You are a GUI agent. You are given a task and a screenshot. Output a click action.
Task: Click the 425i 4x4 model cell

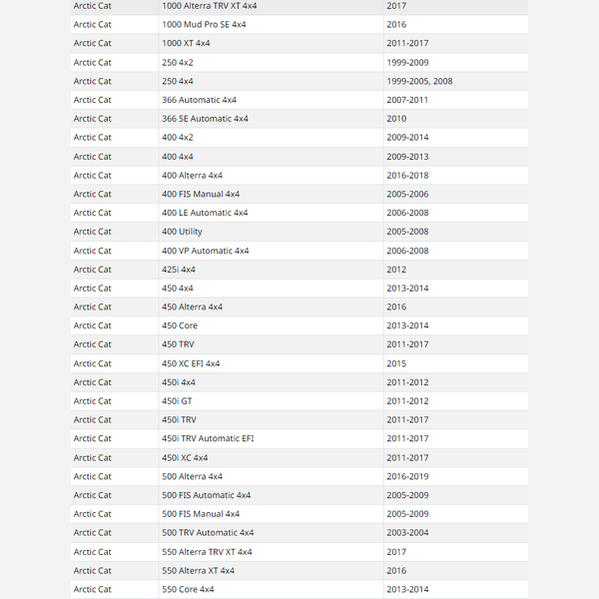coord(271,269)
